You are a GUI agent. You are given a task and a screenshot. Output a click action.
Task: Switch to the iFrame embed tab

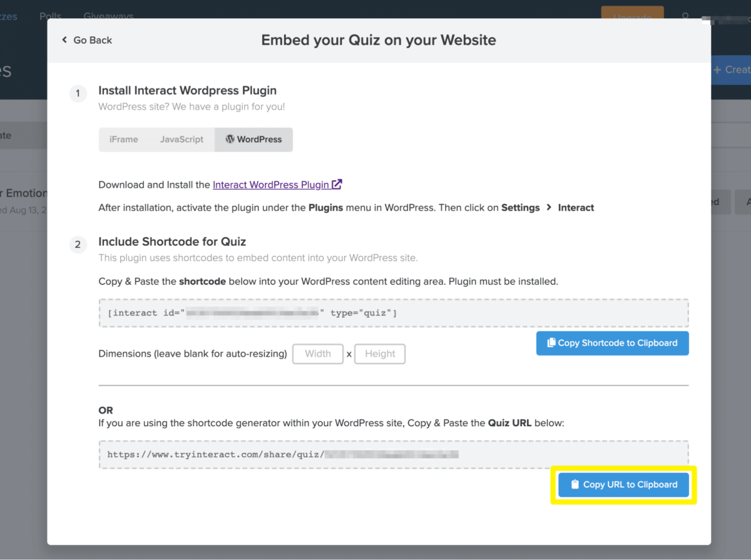[x=123, y=139]
